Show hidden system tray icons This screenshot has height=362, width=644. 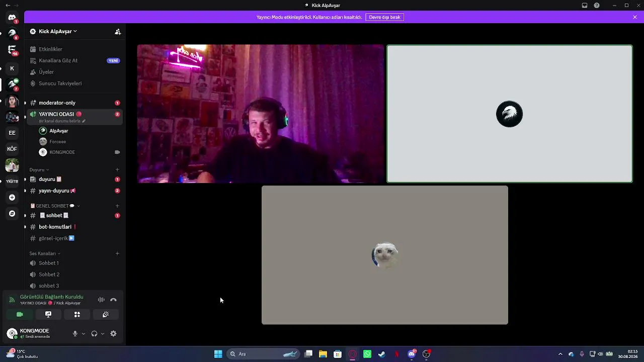pos(560,354)
